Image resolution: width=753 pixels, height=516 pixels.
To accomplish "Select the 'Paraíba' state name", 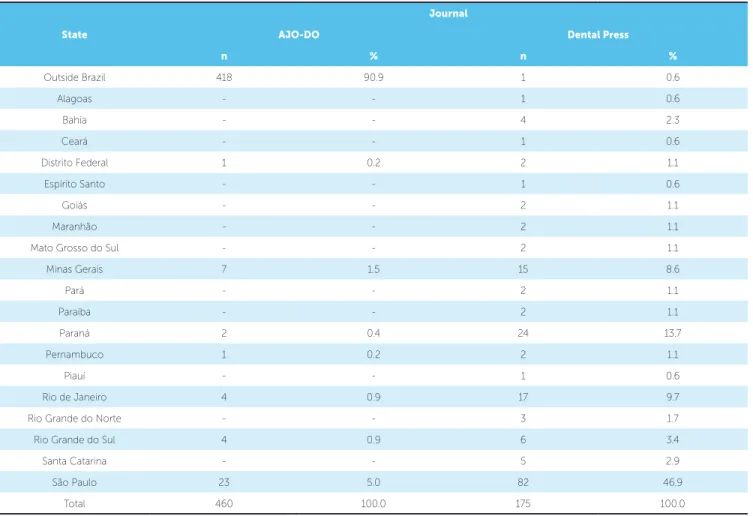I will [x=74, y=312].
